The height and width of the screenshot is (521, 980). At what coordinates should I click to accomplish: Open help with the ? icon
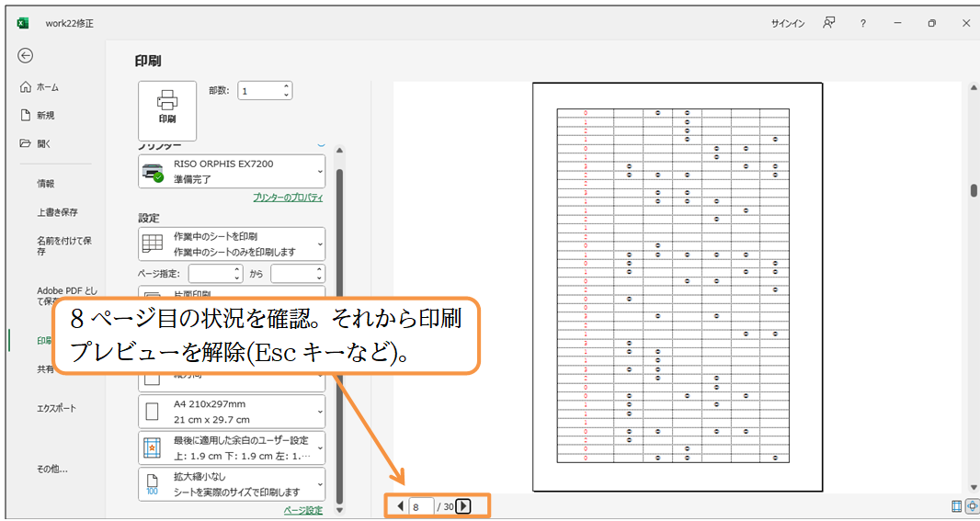tap(862, 23)
